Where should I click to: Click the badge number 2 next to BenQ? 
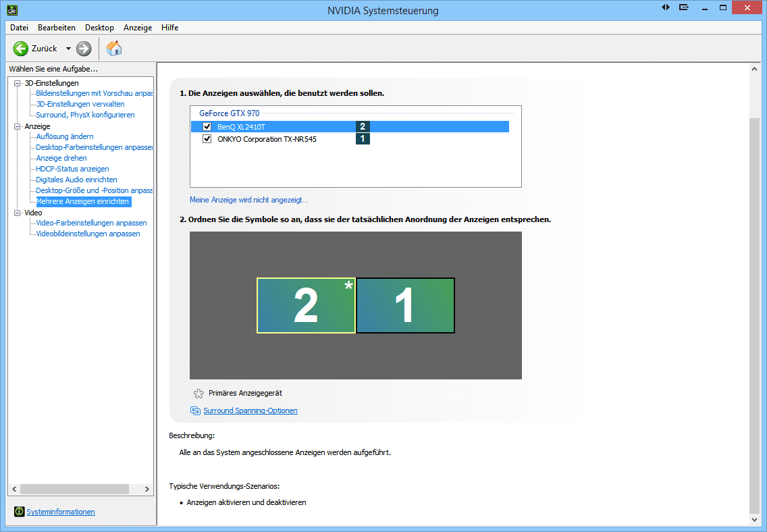coord(363,127)
